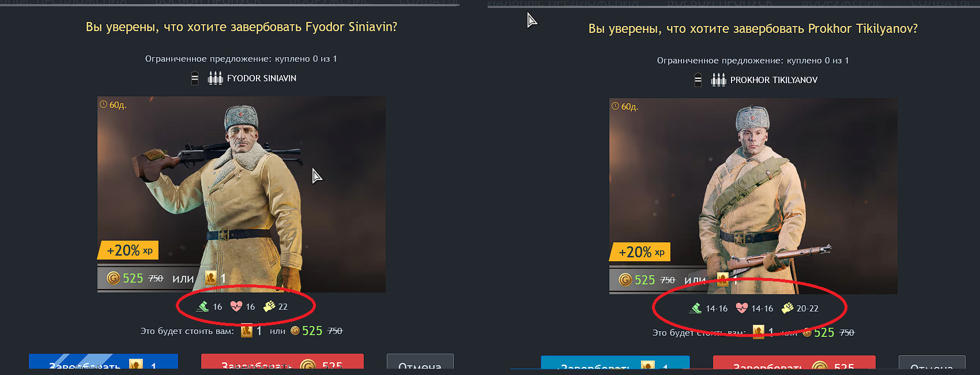Click the heart vitality icon showing 14-16
Viewport: 980px width, 375px height.
[x=742, y=308]
